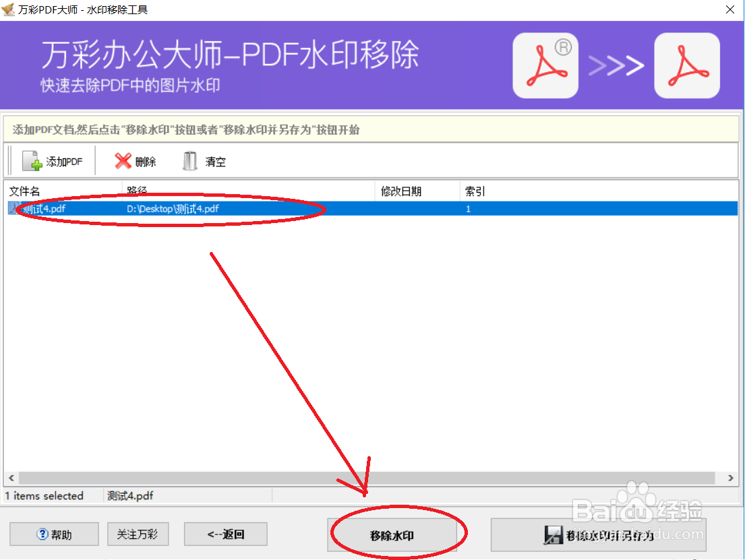Sort by the 路径 column header

click(x=249, y=191)
